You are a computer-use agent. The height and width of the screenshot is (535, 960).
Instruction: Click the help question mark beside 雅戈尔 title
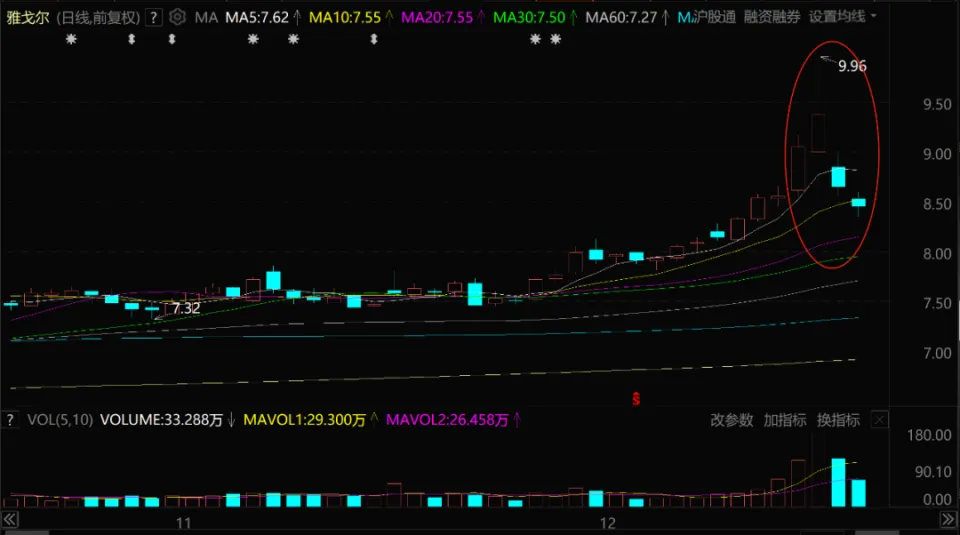click(153, 17)
